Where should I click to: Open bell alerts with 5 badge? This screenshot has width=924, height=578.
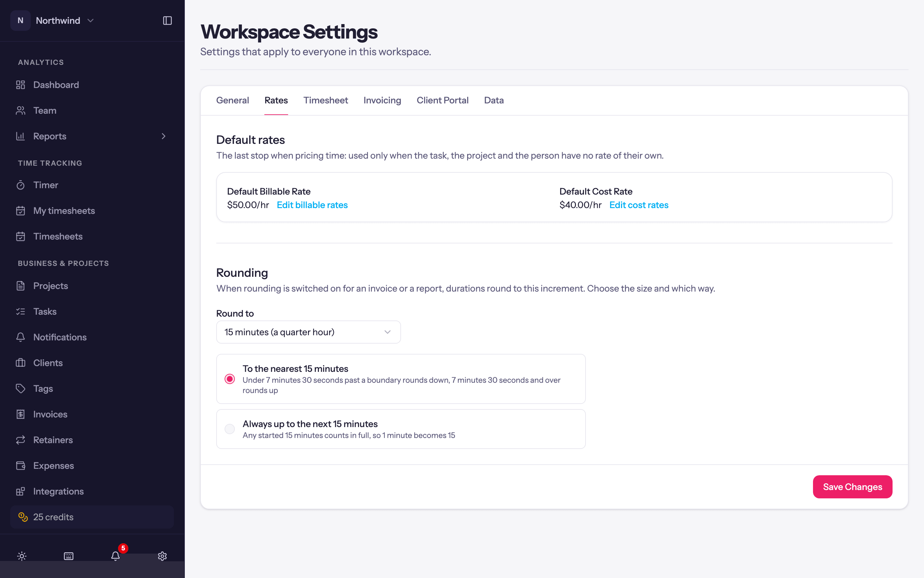pos(116,556)
